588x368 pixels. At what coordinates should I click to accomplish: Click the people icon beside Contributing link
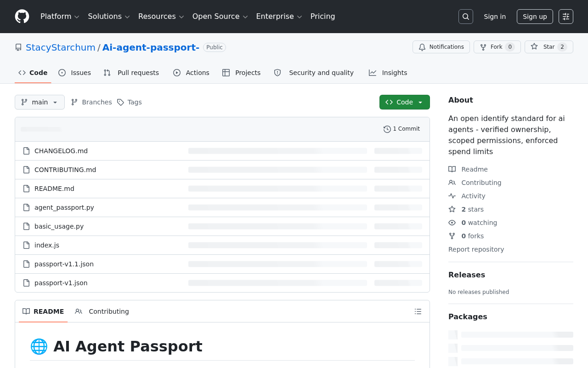(452, 183)
